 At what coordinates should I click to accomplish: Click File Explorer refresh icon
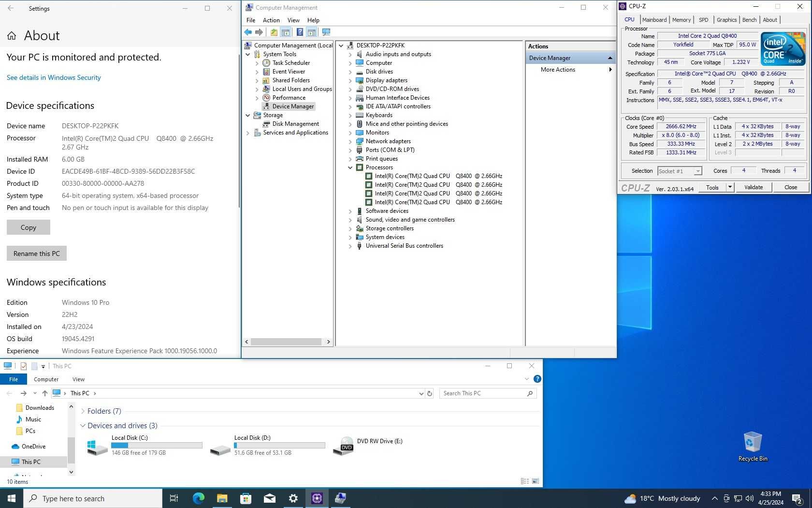(430, 393)
